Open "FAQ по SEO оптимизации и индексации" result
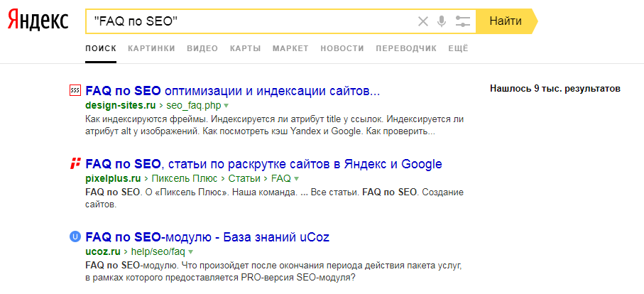 [233, 91]
